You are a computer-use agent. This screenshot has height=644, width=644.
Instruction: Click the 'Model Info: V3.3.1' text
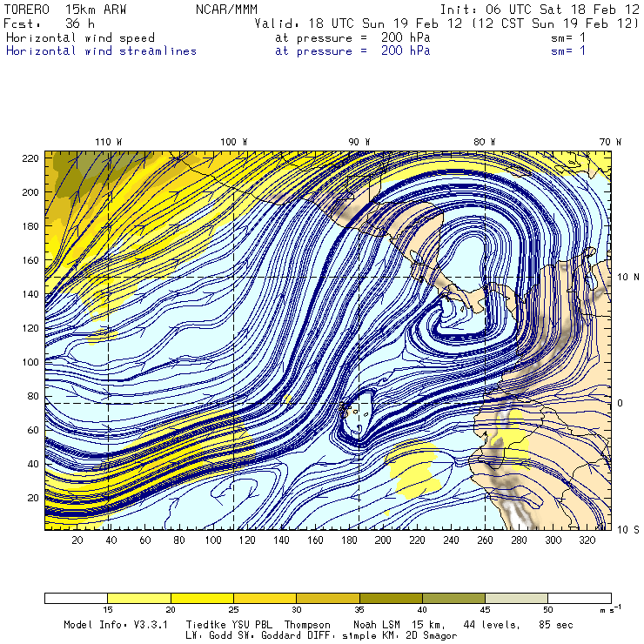click(x=116, y=625)
